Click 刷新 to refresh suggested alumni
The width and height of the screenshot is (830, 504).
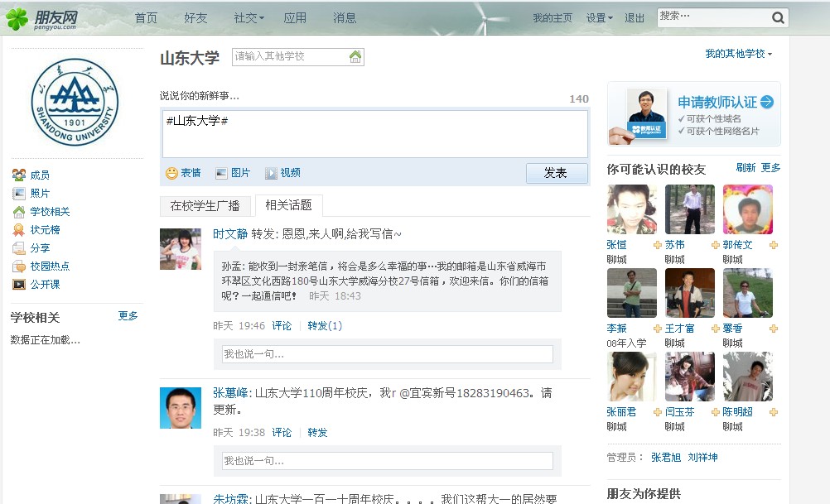tap(746, 168)
